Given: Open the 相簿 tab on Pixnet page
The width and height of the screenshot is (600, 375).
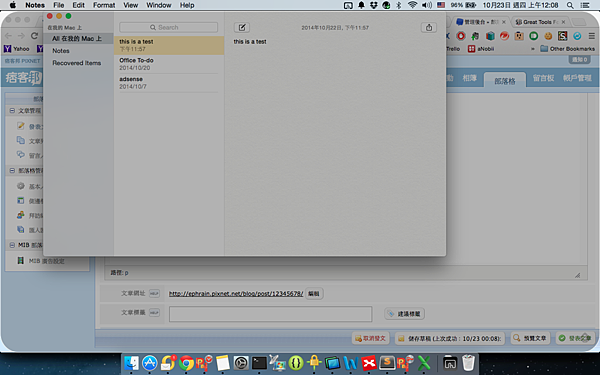Looking at the screenshot, I should tap(470, 78).
